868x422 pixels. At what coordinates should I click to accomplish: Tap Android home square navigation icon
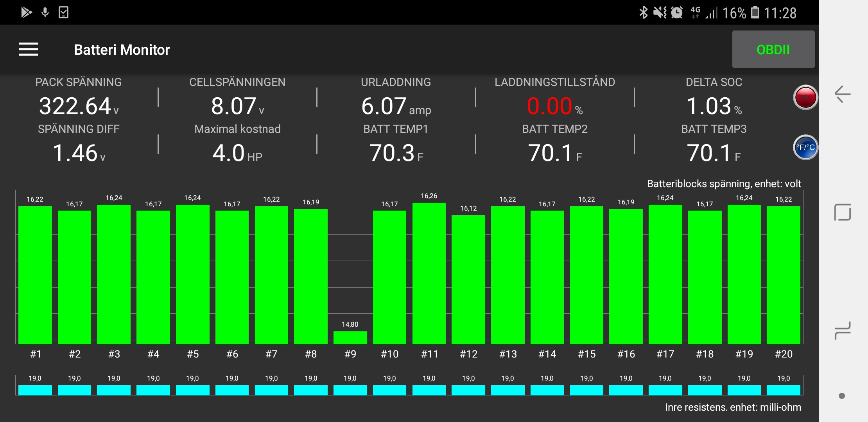[x=842, y=212]
